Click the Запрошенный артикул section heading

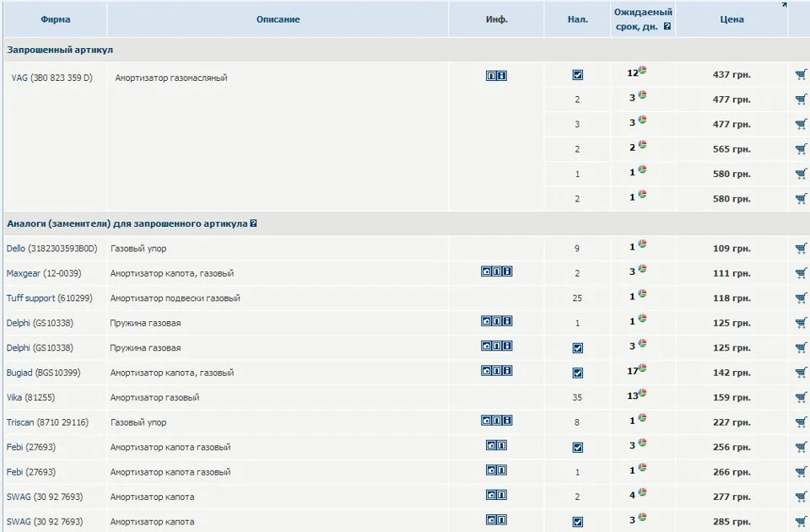tap(60, 50)
